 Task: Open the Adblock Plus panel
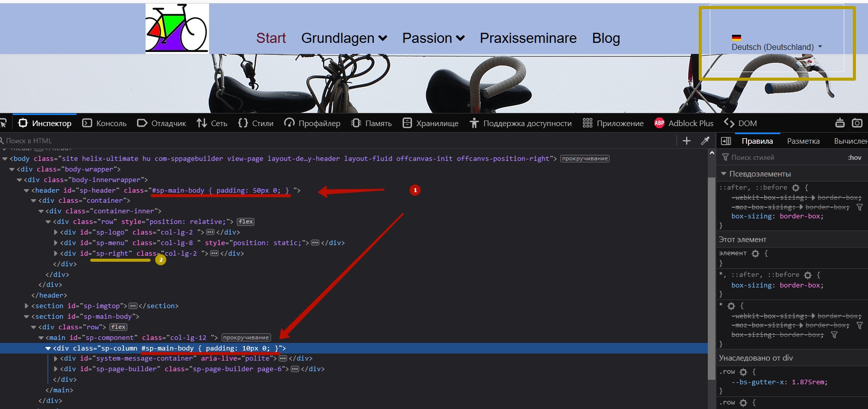(684, 123)
